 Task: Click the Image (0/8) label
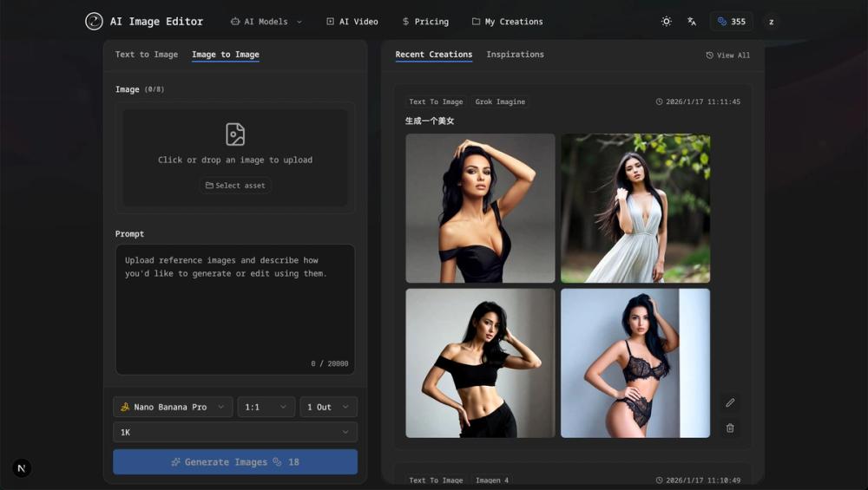[140, 89]
